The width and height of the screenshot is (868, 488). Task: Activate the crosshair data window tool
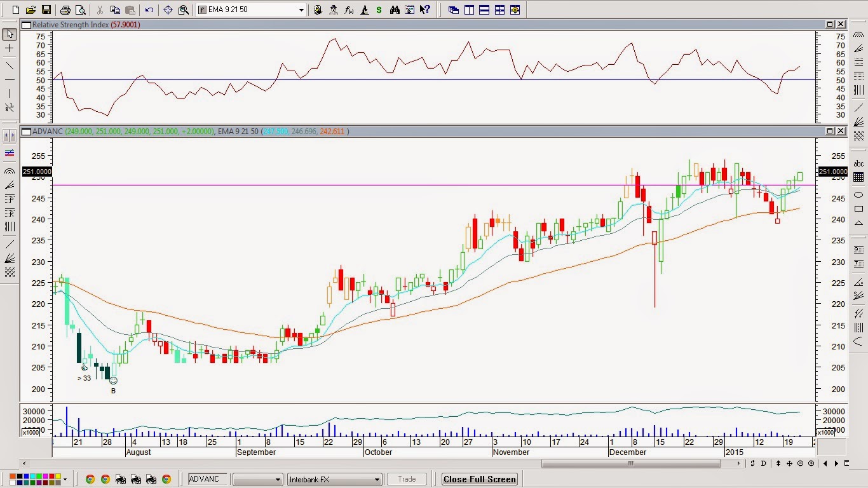[x=168, y=10]
